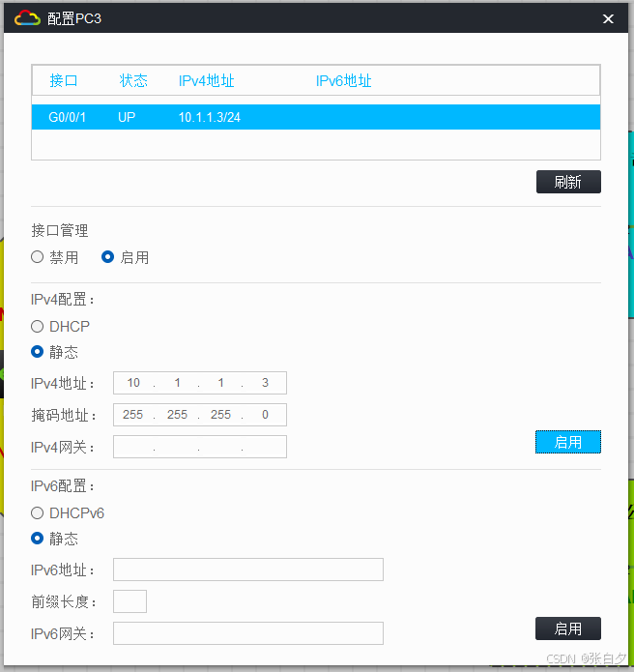This screenshot has height=672, width=634.
Task: Click the UP status cell
Action: (127, 117)
